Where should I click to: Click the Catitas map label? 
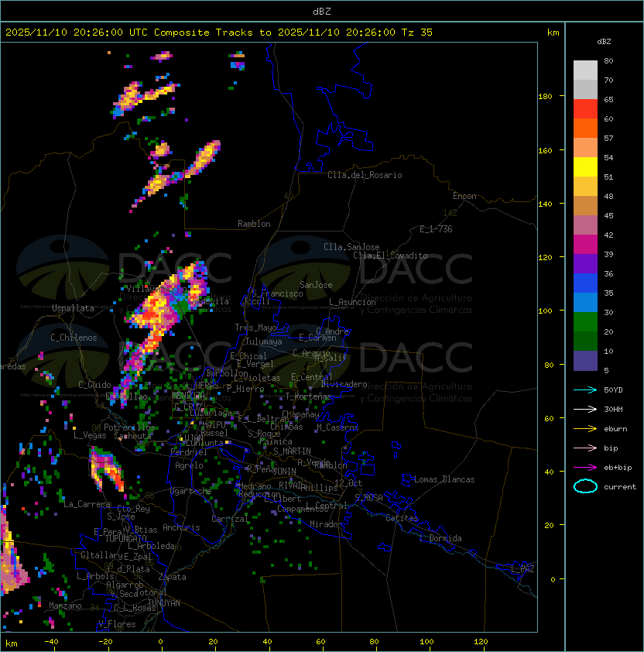tap(402, 518)
